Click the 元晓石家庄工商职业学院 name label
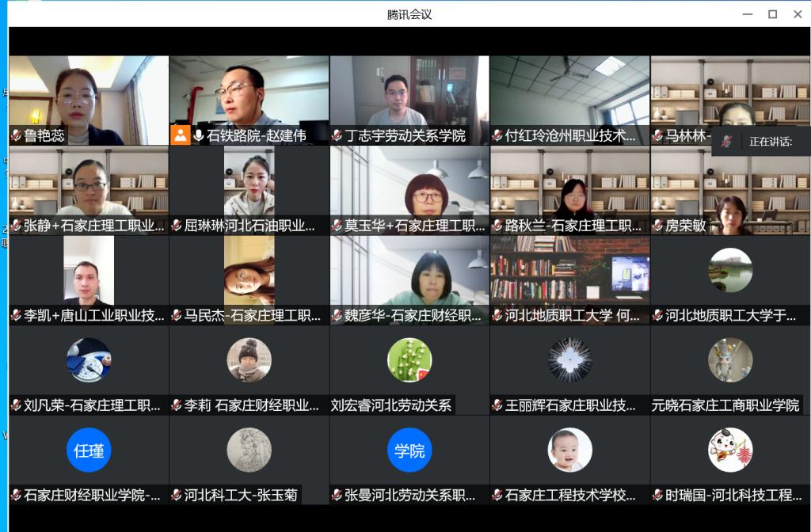 (725, 405)
